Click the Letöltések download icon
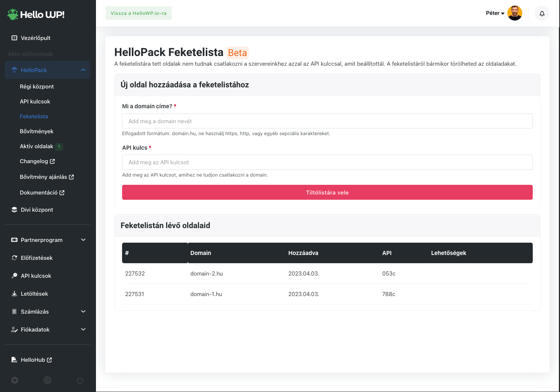This screenshot has height=392, width=560. 15,293
